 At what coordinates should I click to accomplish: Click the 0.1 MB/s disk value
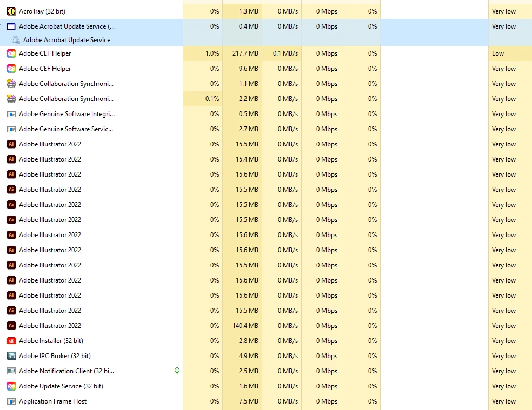point(285,53)
